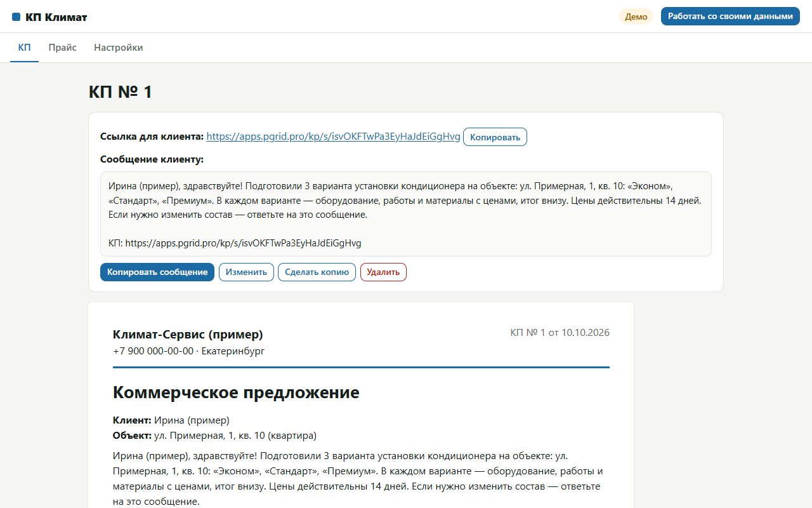Delete the proposal with Удалить
Viewport: 812px width, 508px height.
pyautogui.click(x=383, y=272)
